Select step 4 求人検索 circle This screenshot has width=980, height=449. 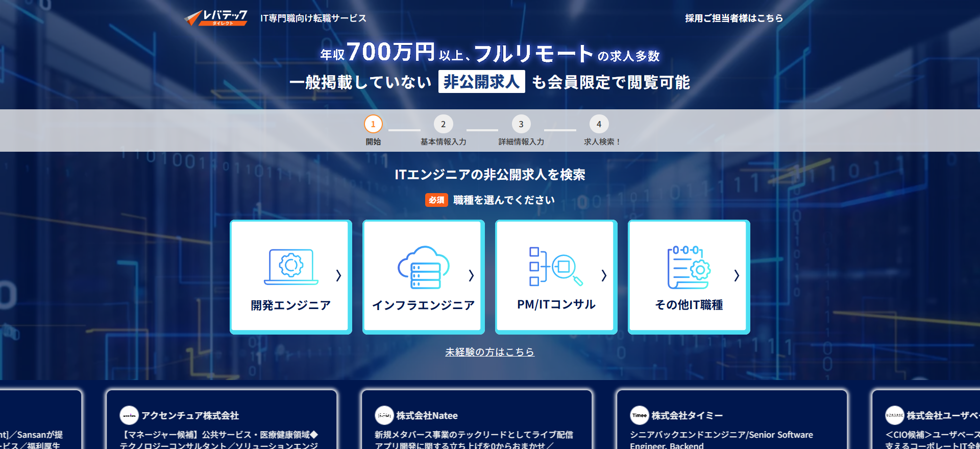[599, 124]
